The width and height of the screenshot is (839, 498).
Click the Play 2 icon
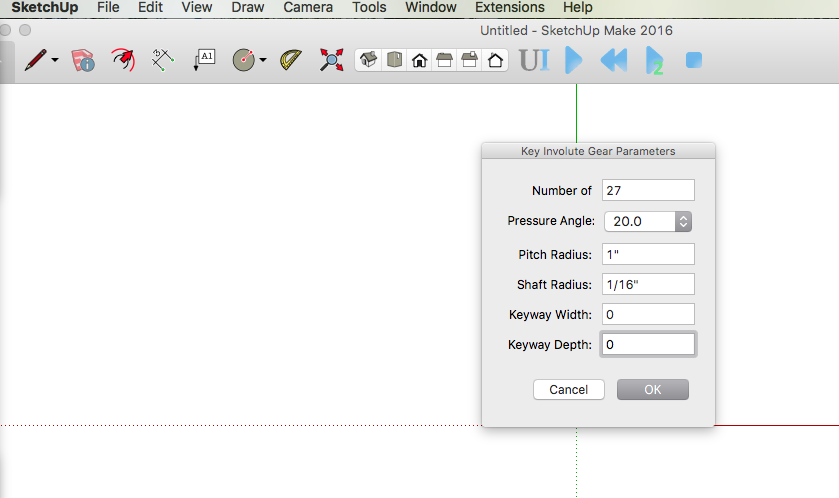click(x=654, y=60)
